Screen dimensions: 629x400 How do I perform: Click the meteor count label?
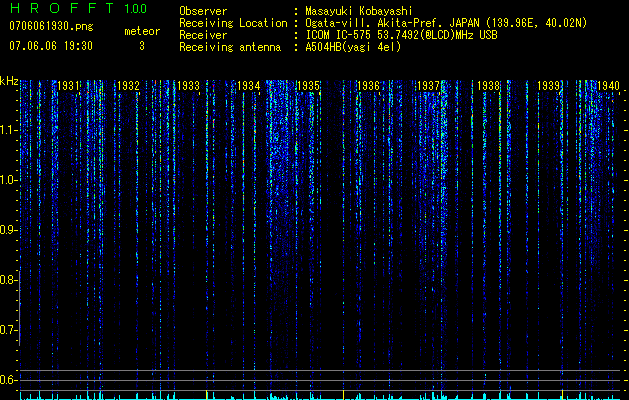pyautogui.click(x=142, y=31)
